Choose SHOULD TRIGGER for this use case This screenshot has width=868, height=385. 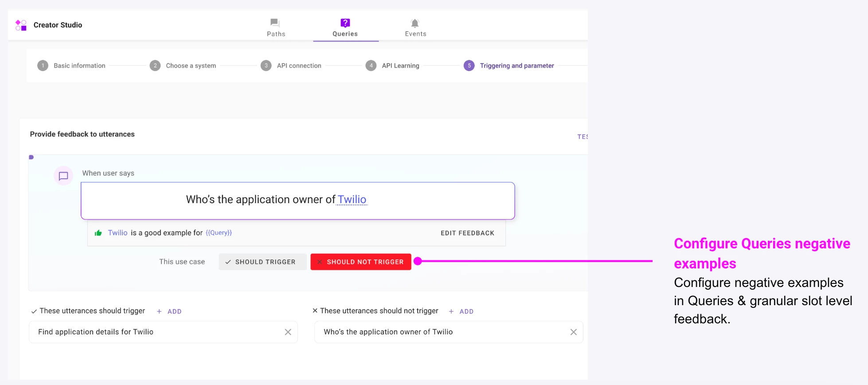click(262, 262)
